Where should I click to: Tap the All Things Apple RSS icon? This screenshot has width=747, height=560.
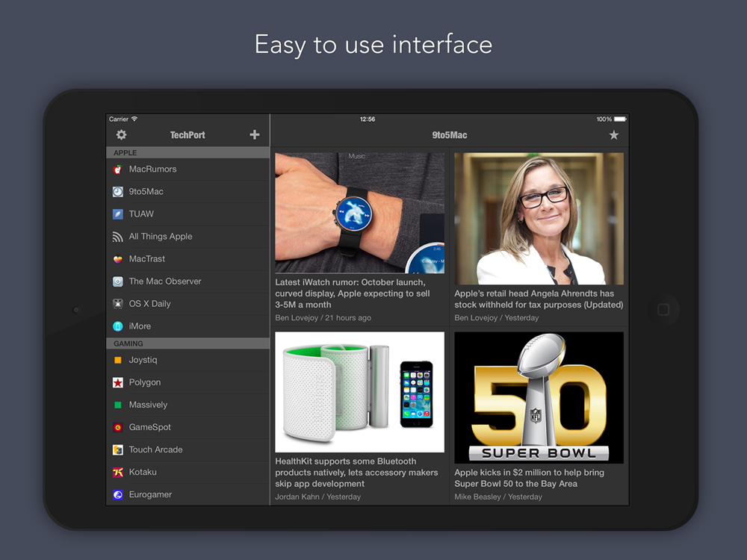click(118, 237)
